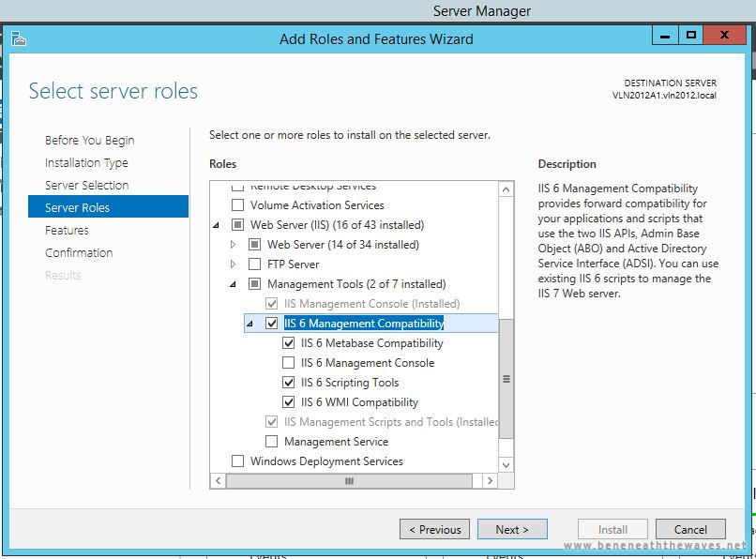This screenshot has width=756, height=559.
Task: Expand the Web Server (14 of 34) node
Action: pyautogui.click(x=233, y=245)
